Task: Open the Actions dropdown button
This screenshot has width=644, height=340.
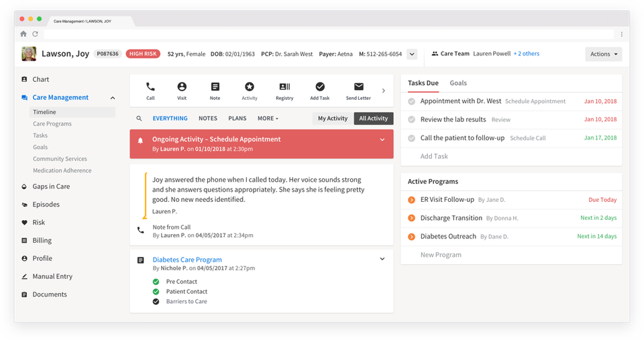Action: pyautogui.click(x=603, y=54)
